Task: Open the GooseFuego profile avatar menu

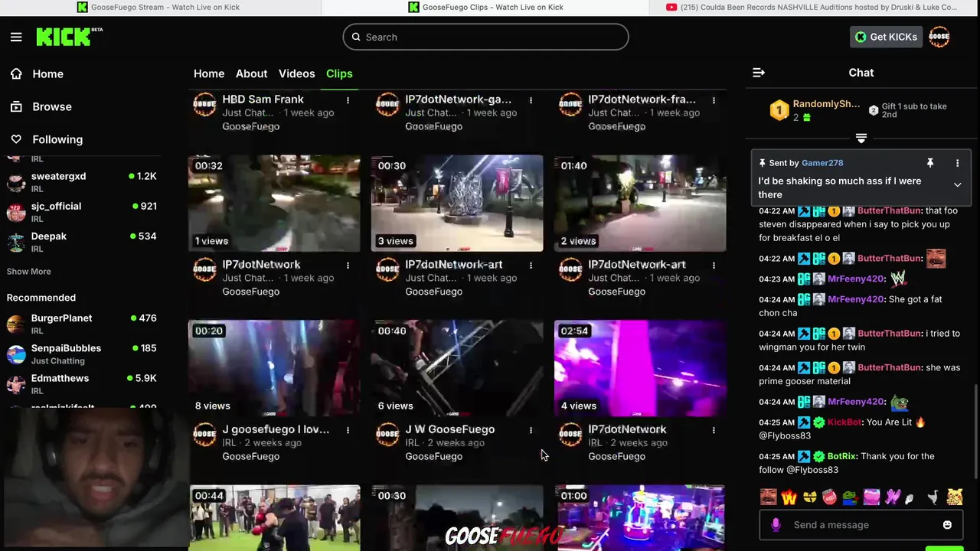Action: pyautogui.click(x=939, y=37)
